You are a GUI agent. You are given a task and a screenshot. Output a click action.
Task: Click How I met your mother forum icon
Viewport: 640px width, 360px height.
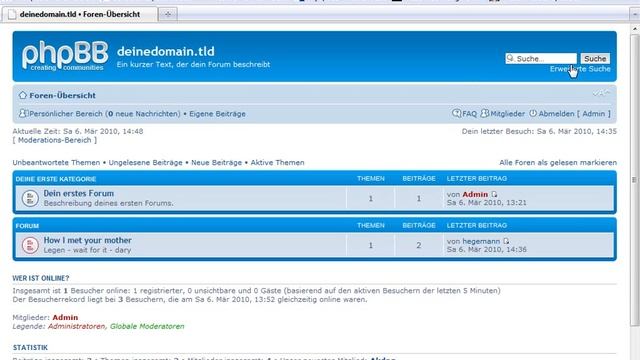pyautogui.click(x=30, y=245)
